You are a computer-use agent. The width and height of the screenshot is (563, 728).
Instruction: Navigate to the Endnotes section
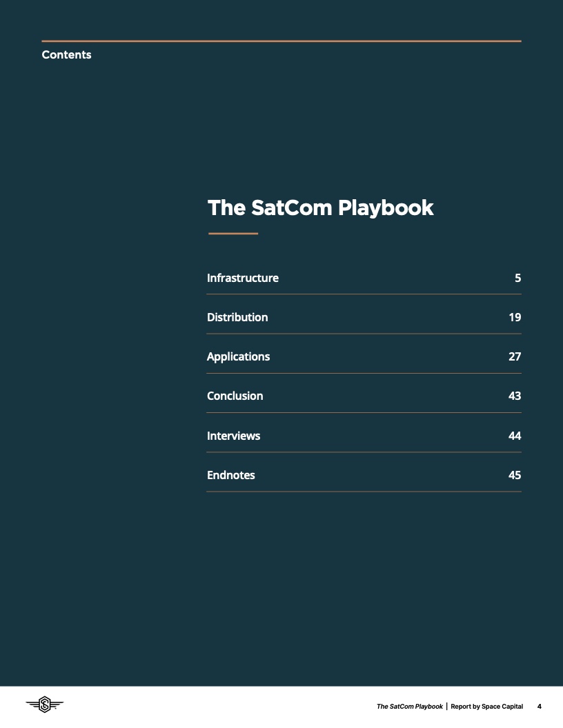pyautogui.click(x=230, y=476)
